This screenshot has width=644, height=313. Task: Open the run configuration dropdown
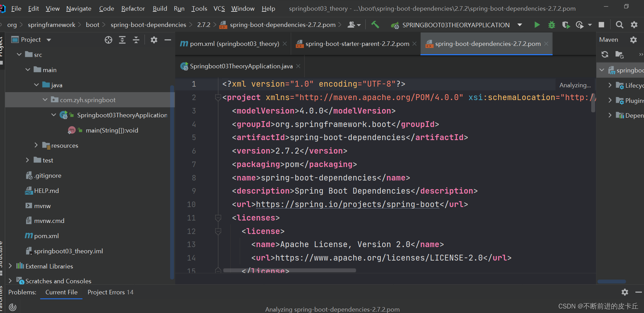click(x=520, y=25)
